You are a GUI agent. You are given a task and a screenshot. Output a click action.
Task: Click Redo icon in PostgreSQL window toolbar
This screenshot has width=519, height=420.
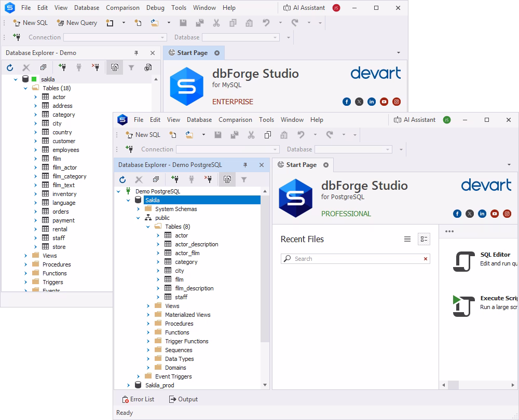click(x=330, y=135)
